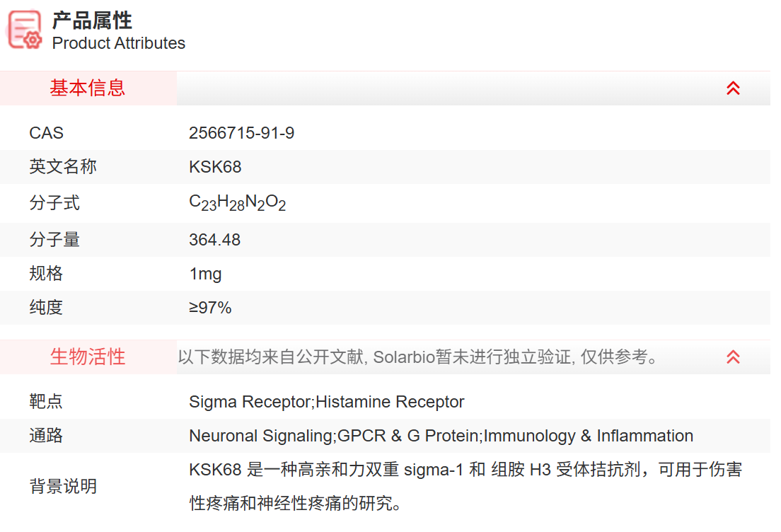
Task: Click the 分子式 row label
Action: pos(54,203)
